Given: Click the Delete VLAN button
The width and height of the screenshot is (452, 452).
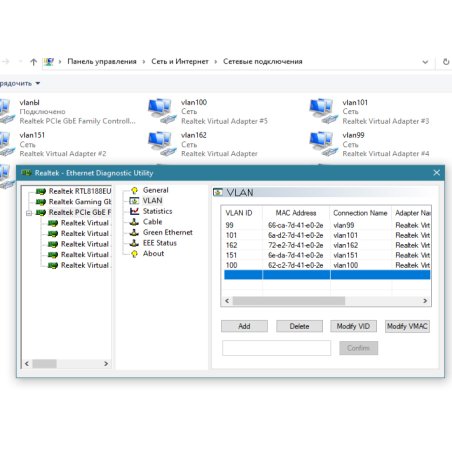Looking at the screenshot, I should click(299, 326).
